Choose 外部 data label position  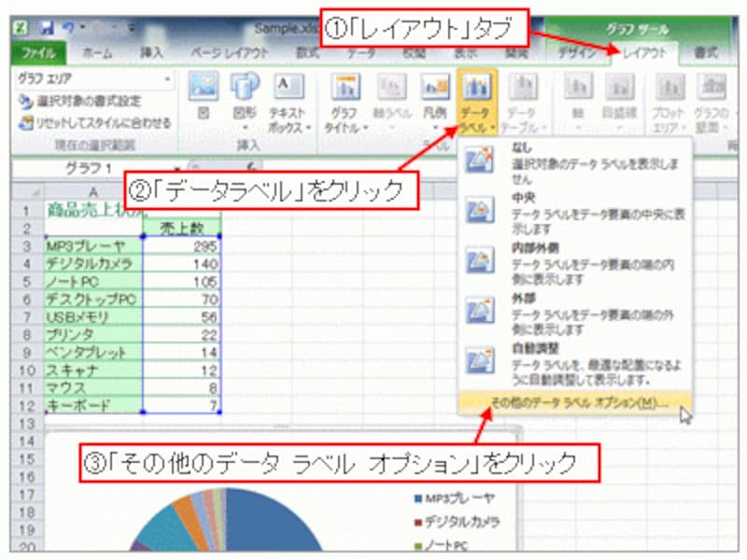[575, 314]
